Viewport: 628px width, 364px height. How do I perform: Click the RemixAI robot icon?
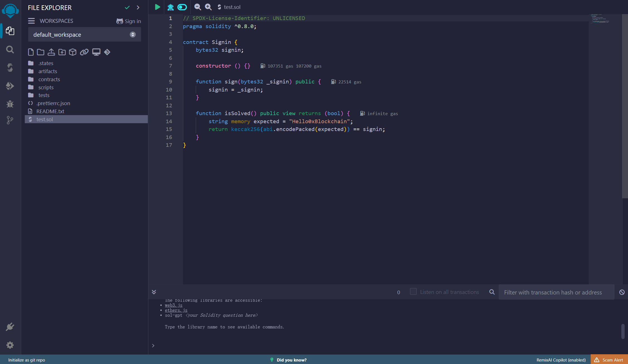tap(170, 7)
